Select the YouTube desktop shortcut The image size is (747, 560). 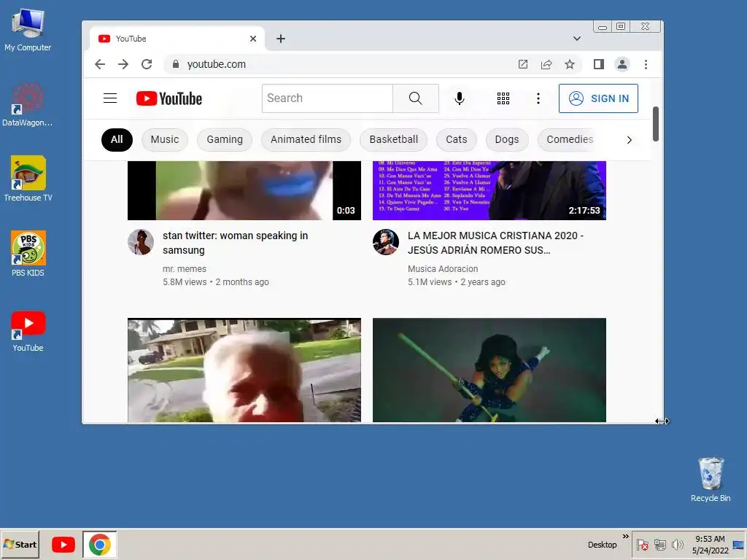coord(28,332)
